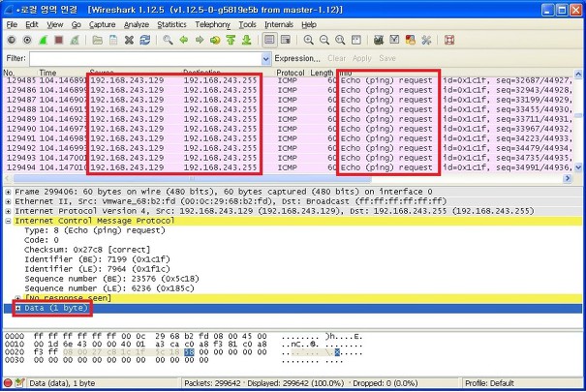
Task: Open the Help menu
Action: (x=309, y=24)
